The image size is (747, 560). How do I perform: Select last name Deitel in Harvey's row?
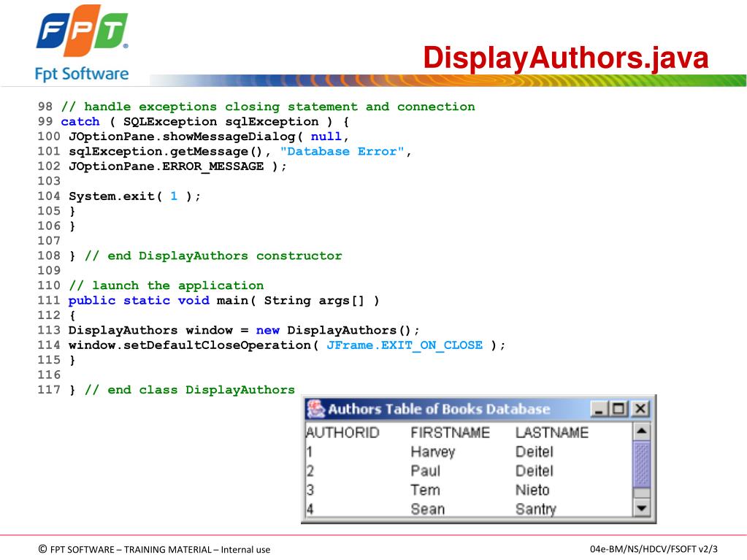[535, 452]
